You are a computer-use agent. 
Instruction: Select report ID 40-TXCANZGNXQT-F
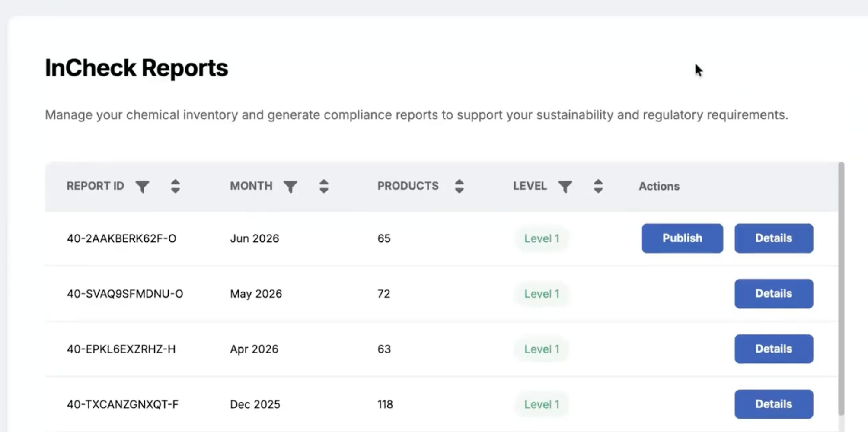[x=122, y=404]
